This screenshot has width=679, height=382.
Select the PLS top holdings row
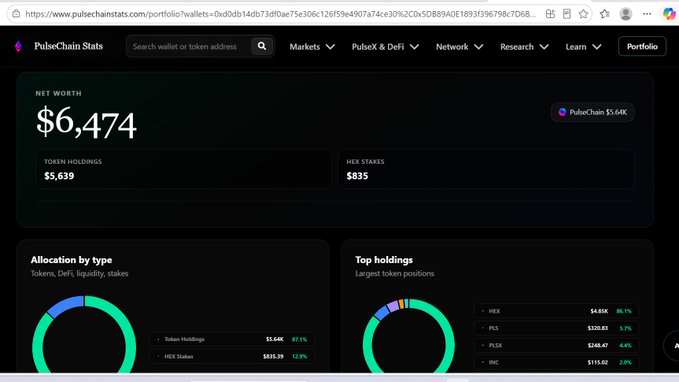(x=556, y=328)
